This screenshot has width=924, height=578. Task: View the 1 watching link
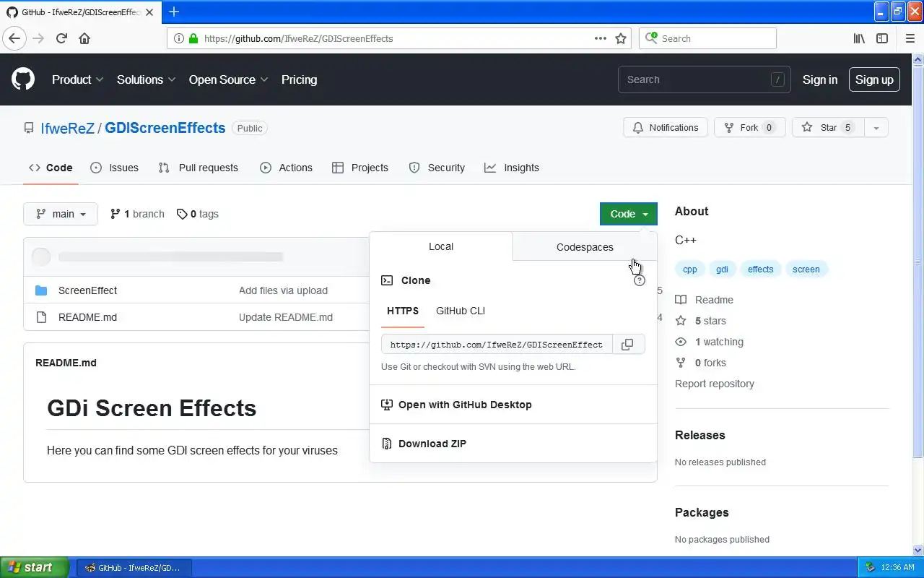coord(709,342)
